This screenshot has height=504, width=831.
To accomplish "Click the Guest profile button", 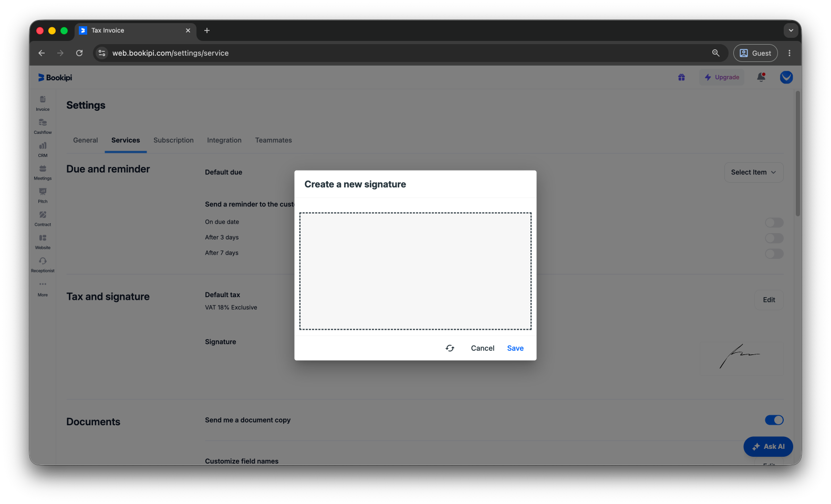I will coord(755,53).
